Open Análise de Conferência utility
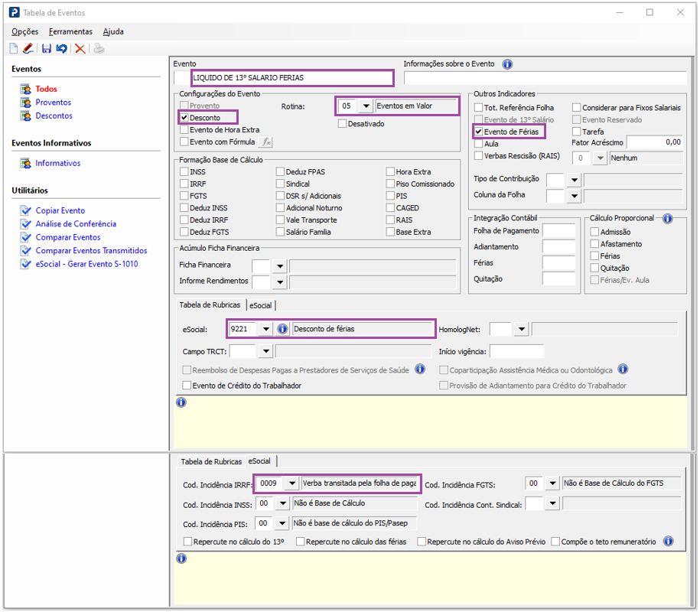The image size is (700, 612). pyautogui.click(x=76, y=223)
